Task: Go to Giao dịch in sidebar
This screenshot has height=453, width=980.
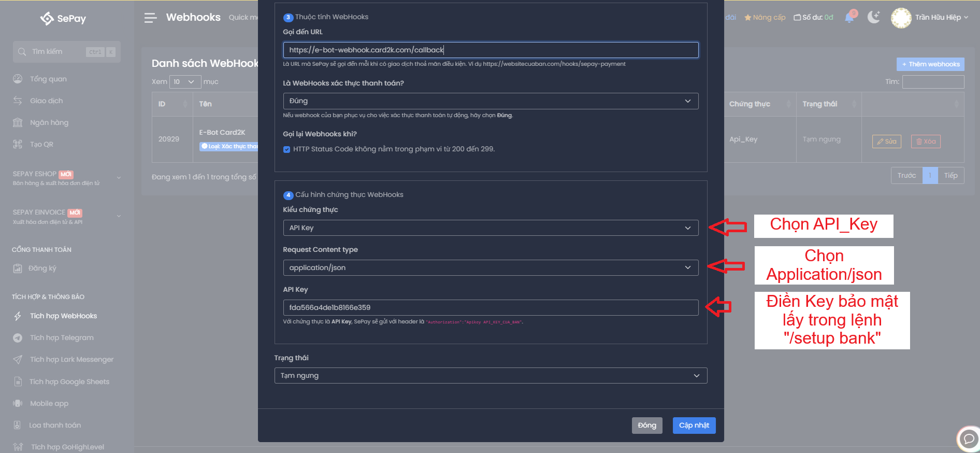Action: 46,101
